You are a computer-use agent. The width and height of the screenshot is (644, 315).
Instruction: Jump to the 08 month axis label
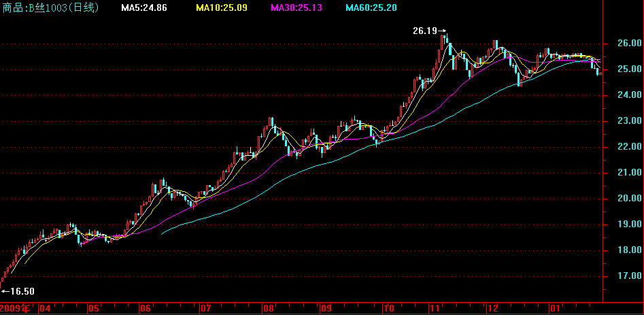[x=268, y=308]
